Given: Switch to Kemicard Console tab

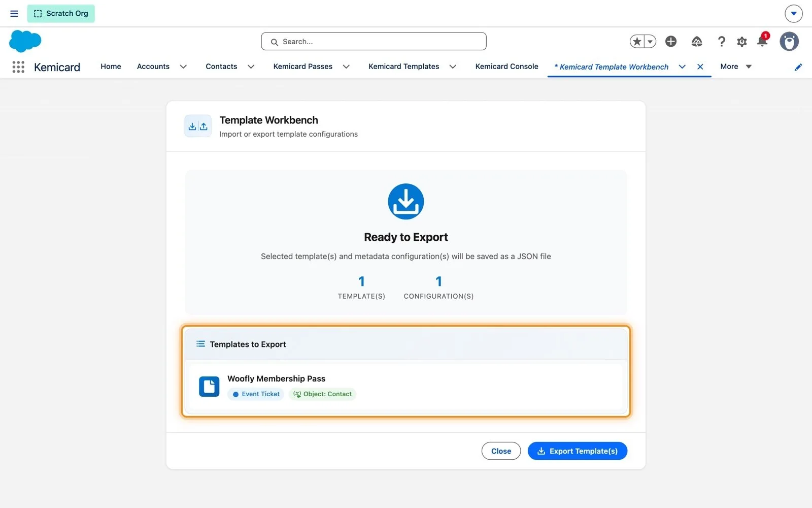Looking at the screenshot, I should click(506, 67).
